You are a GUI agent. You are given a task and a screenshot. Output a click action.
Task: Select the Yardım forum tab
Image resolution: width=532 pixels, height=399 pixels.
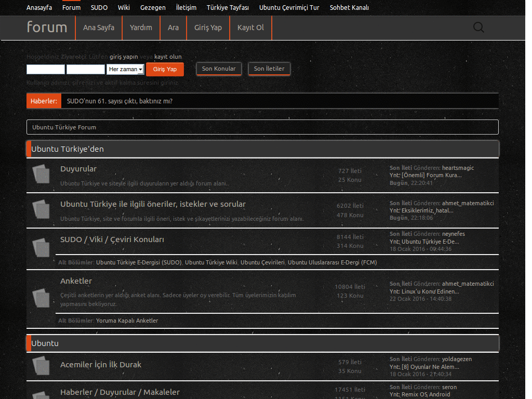coord(141,28)
